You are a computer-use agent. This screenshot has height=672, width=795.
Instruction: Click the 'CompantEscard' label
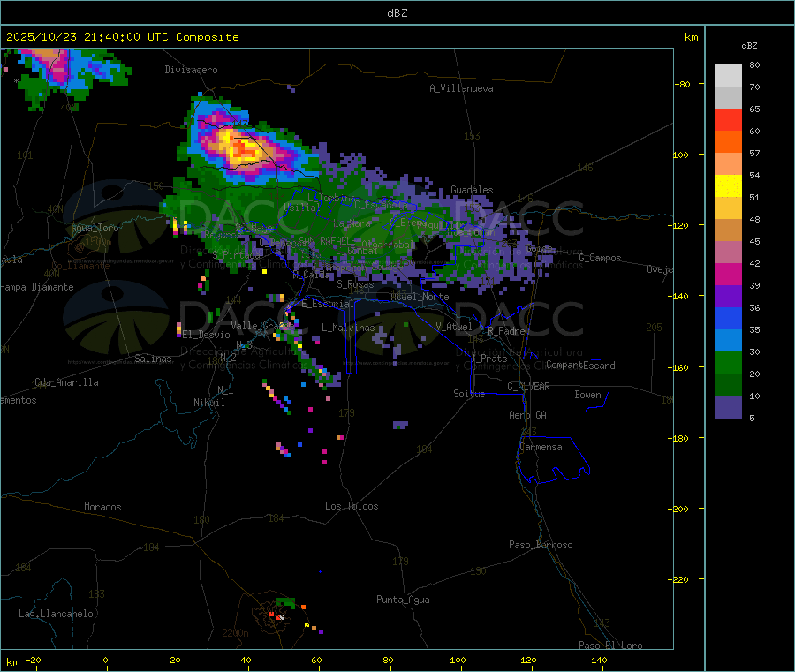click(x=580, y=366)
